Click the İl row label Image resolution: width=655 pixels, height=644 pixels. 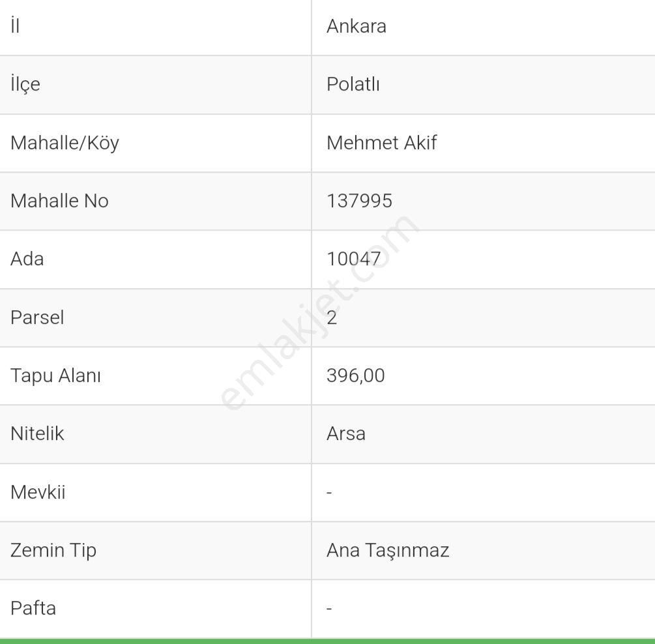coord(15,26)
